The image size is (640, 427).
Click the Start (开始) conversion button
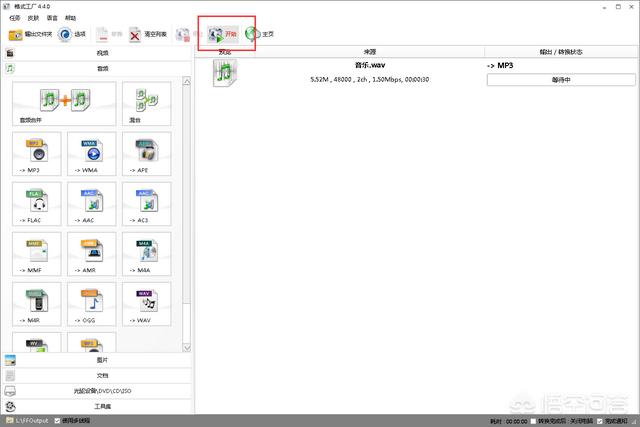pos(224,34)
